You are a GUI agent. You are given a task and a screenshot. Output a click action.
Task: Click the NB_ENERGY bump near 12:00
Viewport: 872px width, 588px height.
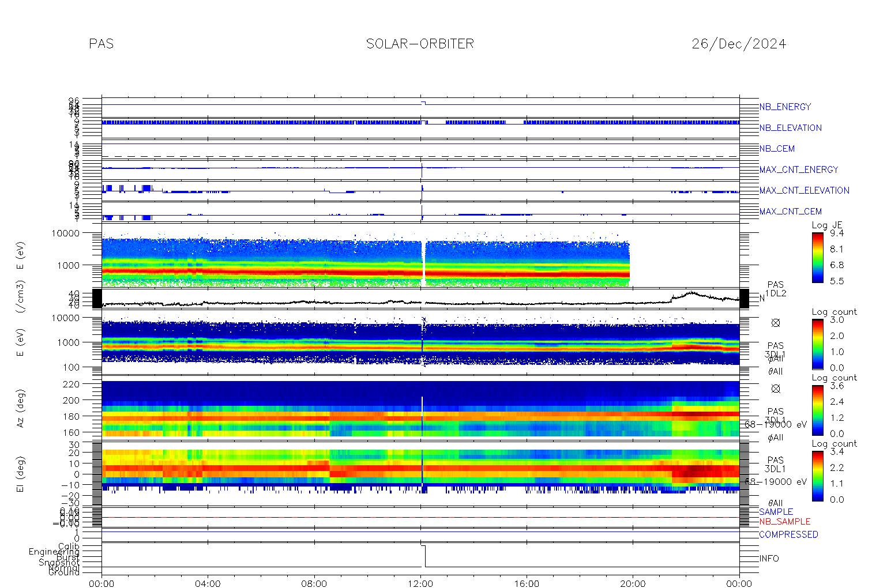click(x=423, y=103)
